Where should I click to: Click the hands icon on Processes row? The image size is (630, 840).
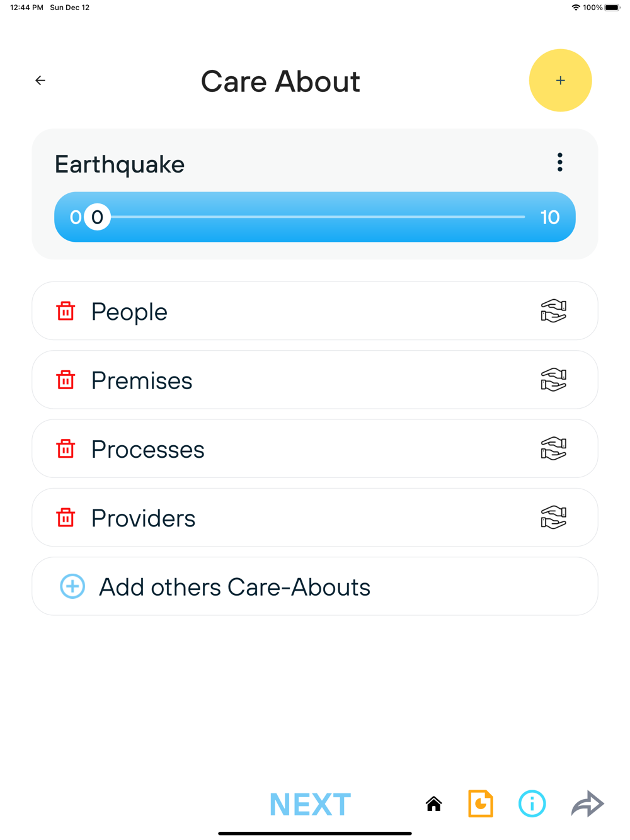click(553, 449)
